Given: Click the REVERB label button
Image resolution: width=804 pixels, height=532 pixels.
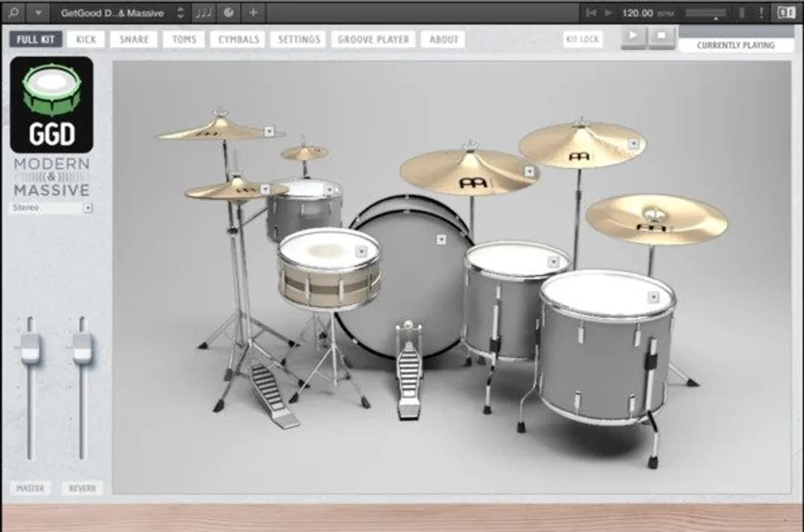Looking at the screenshot, I should click(x=83, y=488).
